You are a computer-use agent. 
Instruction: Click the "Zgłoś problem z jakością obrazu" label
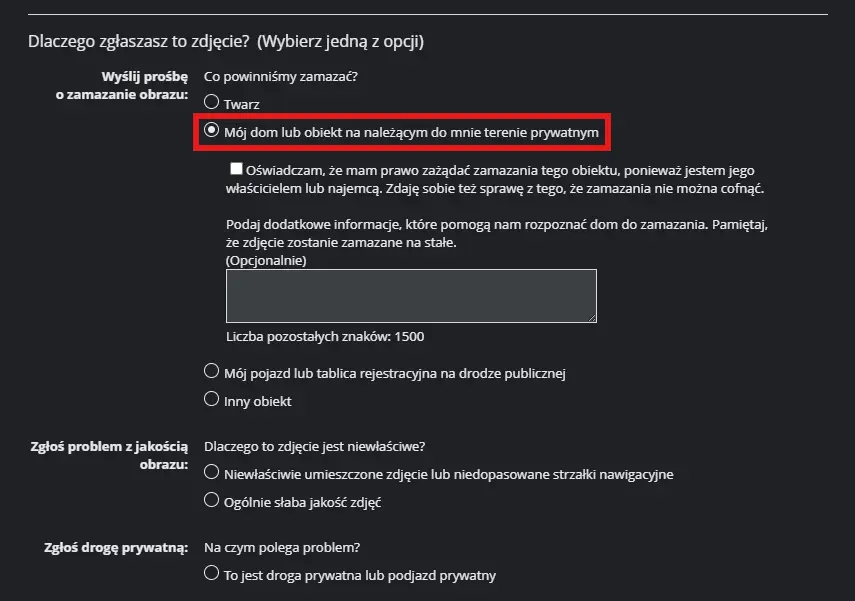click(x=110, y=456)
